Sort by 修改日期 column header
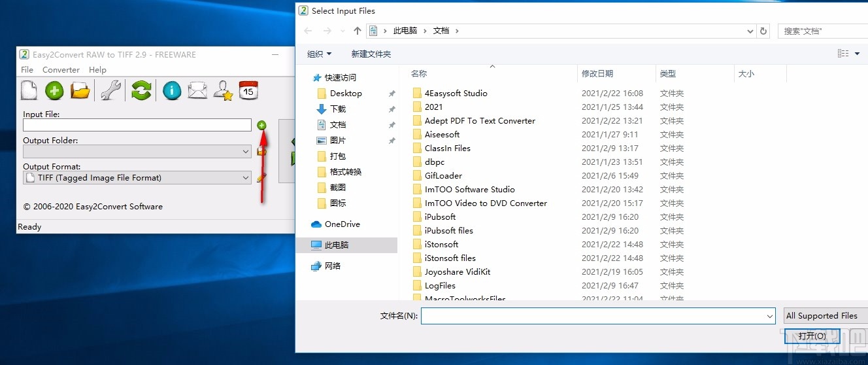Screen dimensions: 868x365 [x=597, y=74]
